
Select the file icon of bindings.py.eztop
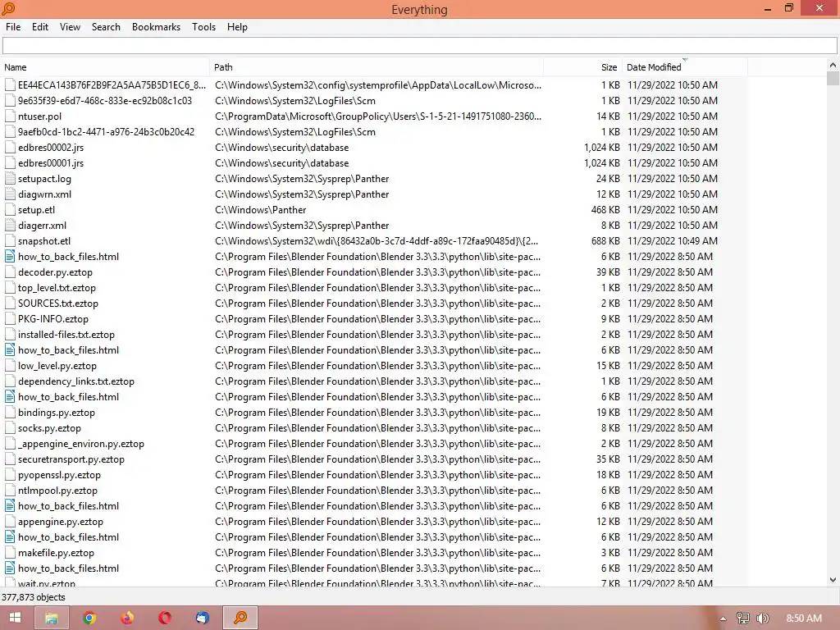click(10, 413)
